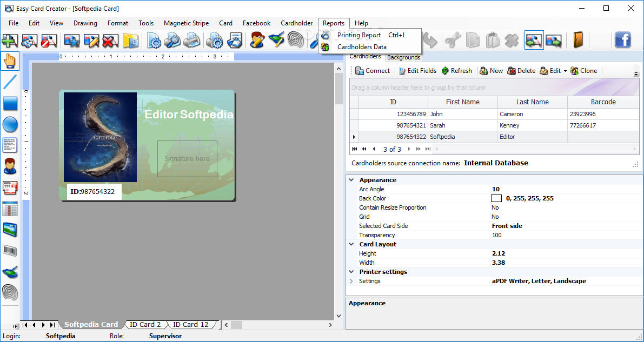Select the barcode tool in sidebar

click(x=10, y=251)
